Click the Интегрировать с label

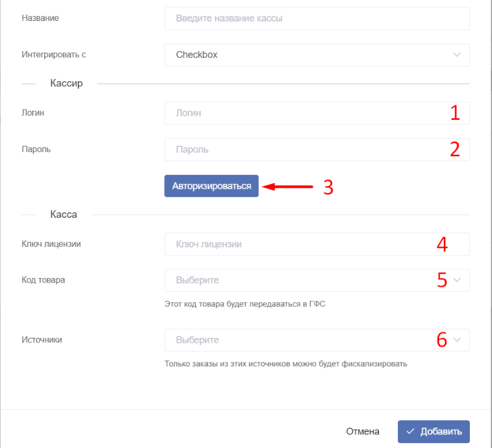pyautogui.click(x=54, y=55)
